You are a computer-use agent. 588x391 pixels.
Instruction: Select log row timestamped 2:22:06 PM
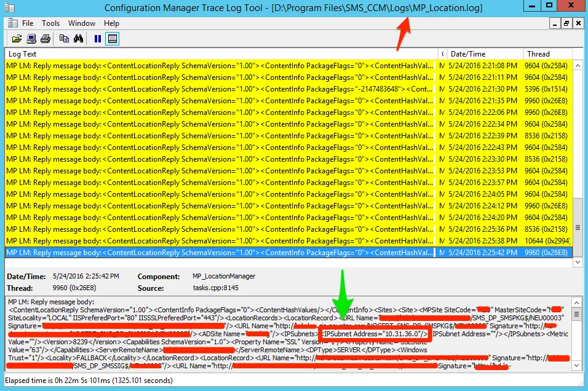288,112
